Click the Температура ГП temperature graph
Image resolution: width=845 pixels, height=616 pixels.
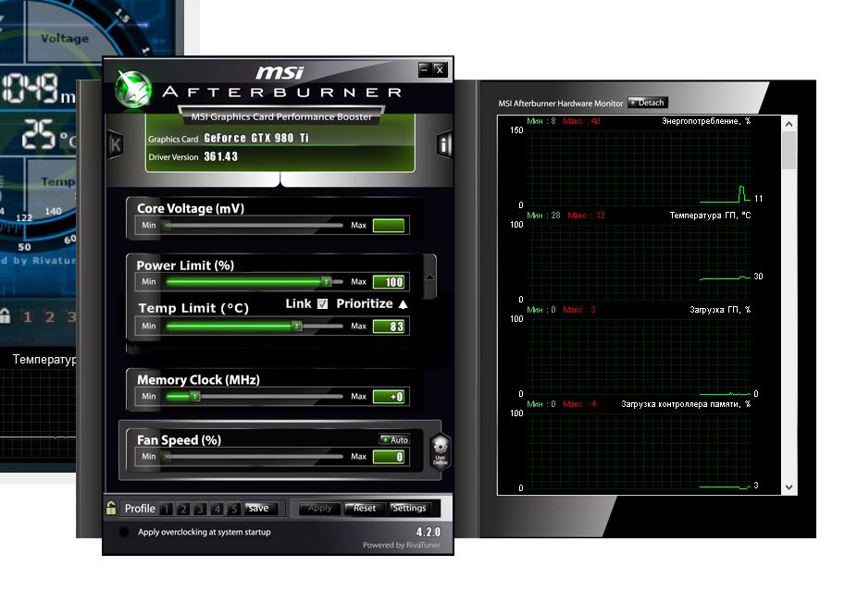[x=638, y=261]
